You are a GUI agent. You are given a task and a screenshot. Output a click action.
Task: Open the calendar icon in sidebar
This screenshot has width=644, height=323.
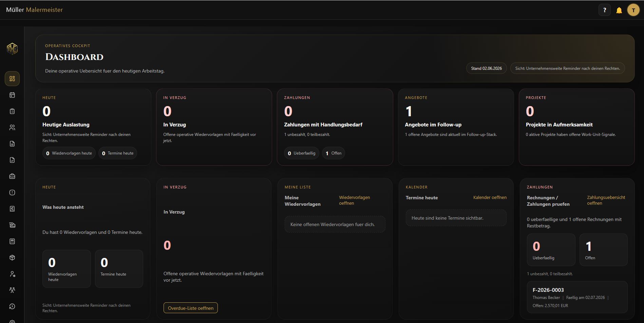12,95
